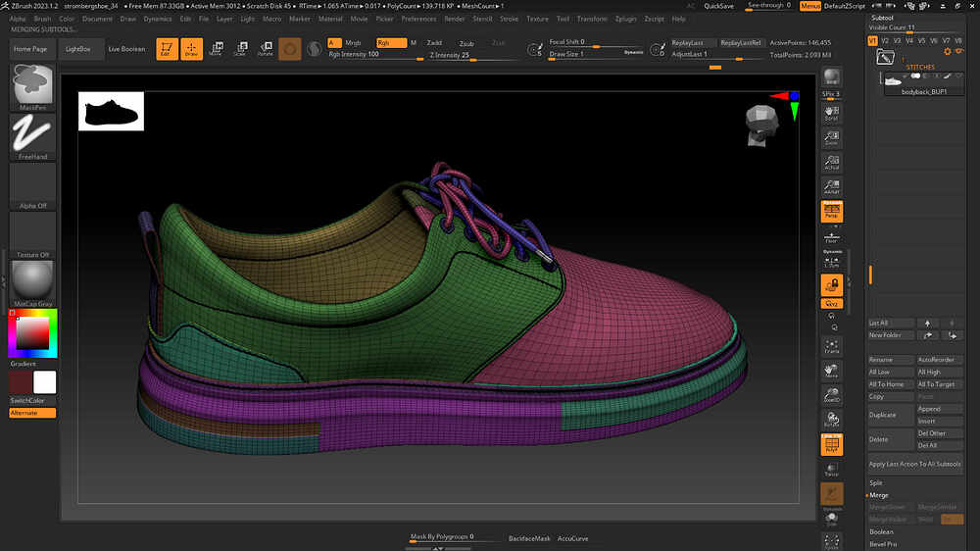
Task: Click the camera head orientation widget
Action: pyautogui.click(x=761, y=125)
